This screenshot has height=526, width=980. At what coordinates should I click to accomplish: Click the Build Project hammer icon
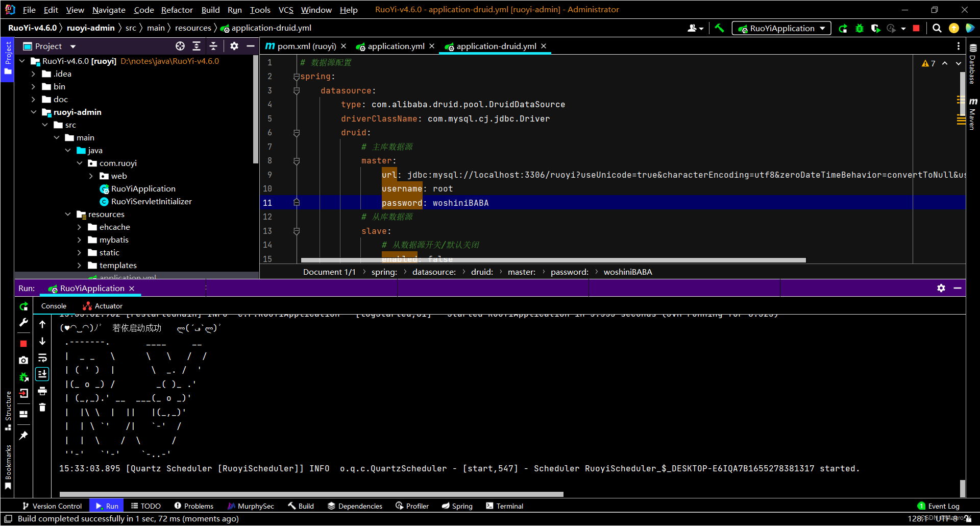(719, 28)
